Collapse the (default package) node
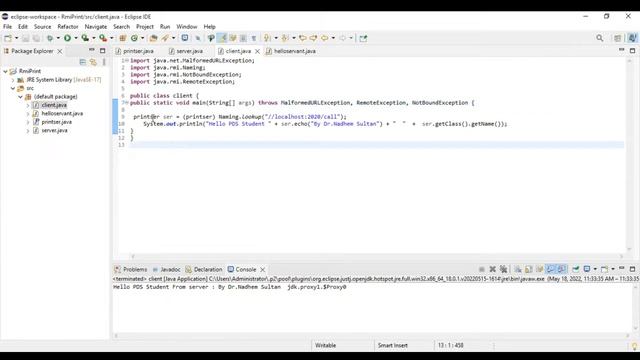Image resolution: width=640 pixels, height=360 pixels. (20, 97)
